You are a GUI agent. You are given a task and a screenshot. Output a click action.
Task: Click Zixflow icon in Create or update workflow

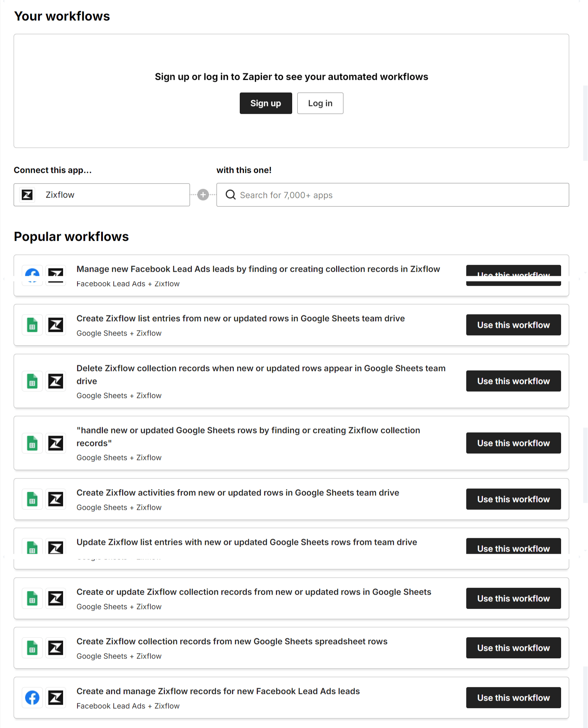tap(56, 598)
